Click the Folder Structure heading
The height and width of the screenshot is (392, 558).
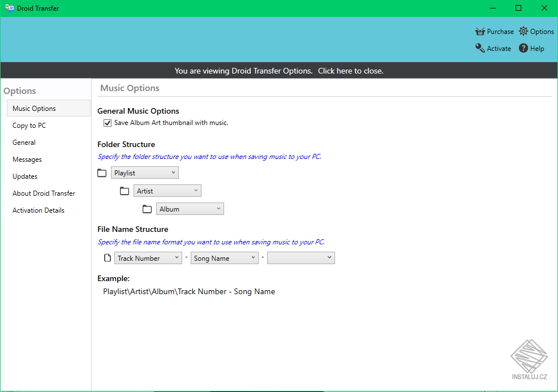point(126,144)
